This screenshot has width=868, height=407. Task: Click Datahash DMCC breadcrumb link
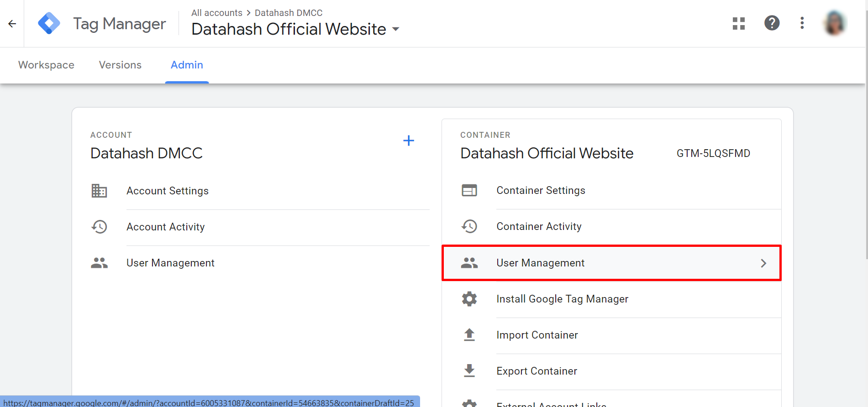tap(289, 13)
